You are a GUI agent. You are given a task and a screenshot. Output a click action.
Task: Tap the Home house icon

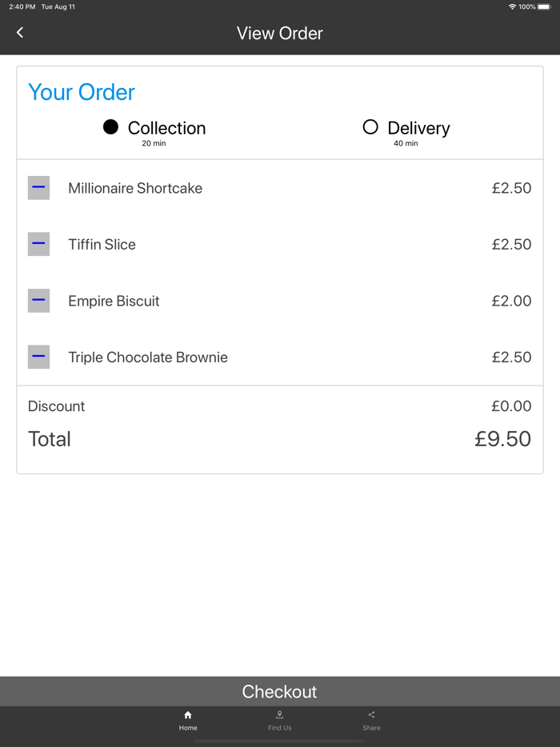click(x=188, y=715)
